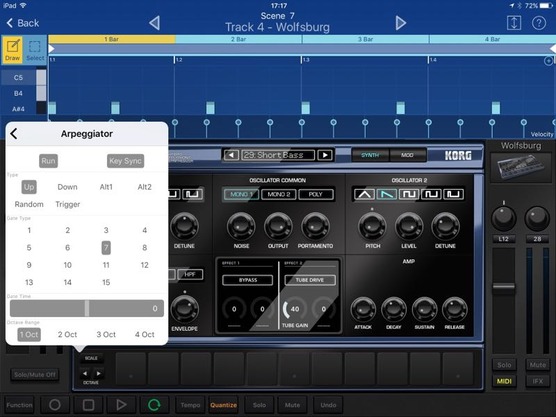Switch to the SYNTH tab

click(370, 155)
